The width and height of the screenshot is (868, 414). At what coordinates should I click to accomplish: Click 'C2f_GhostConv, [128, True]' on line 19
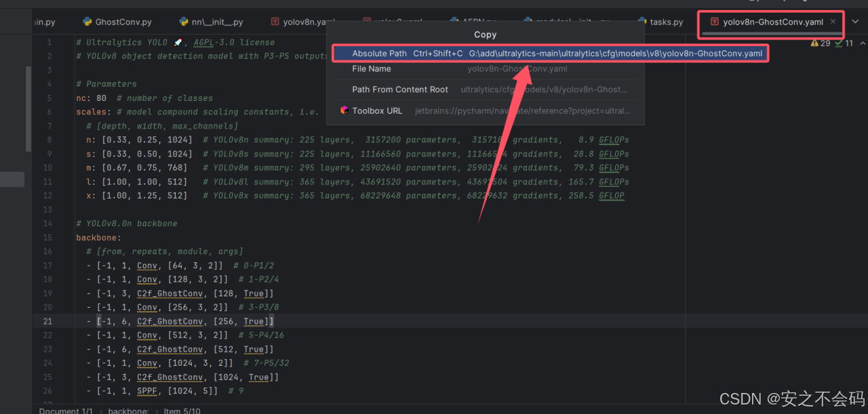tap(203, 293)
